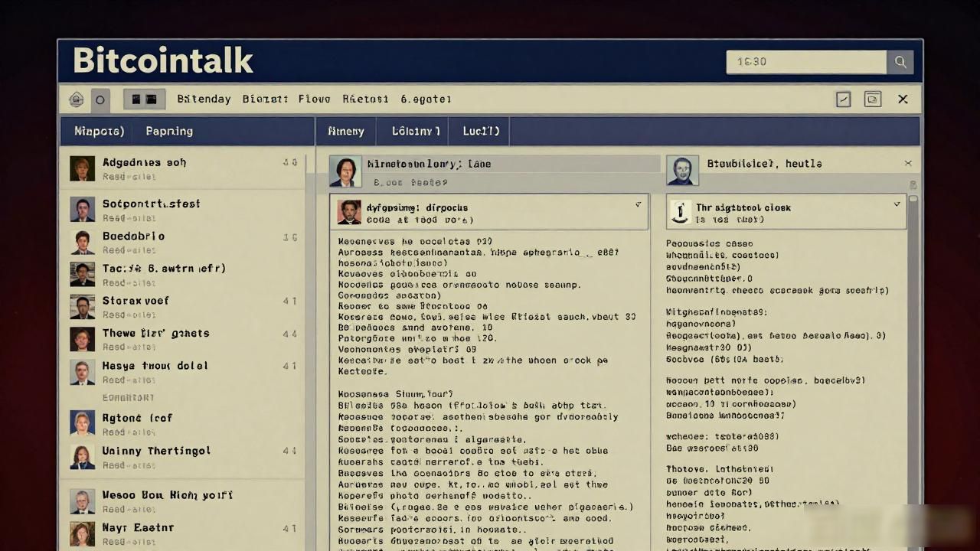Click the Bitcointalk logo
Image resolution: width=980 pixels, height=551 pixels.
(163, 60)
